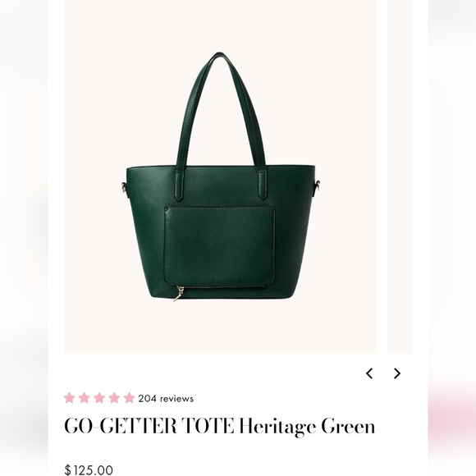This screenshot has width=476, height=476.
Task: Click the gold zipper pull on the bag
Action: click(x=179, y=294)
